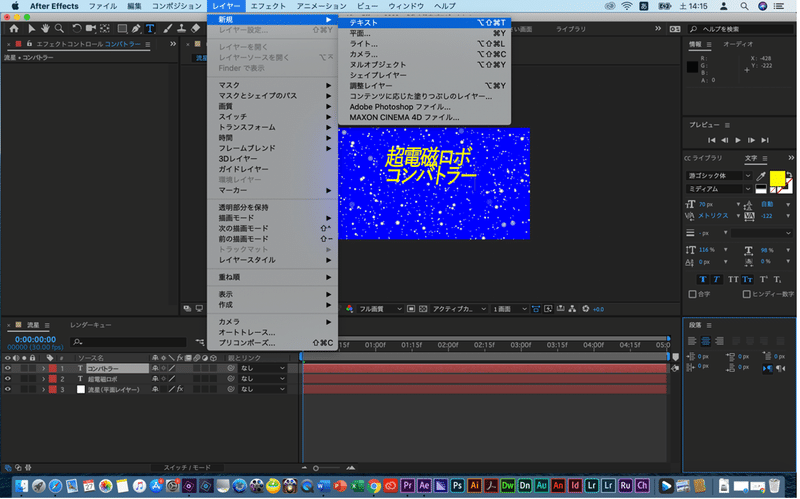The width and height of the screenshot is (800, 499).
Task: Select the Hand tool
Action: tap(45, 29)
